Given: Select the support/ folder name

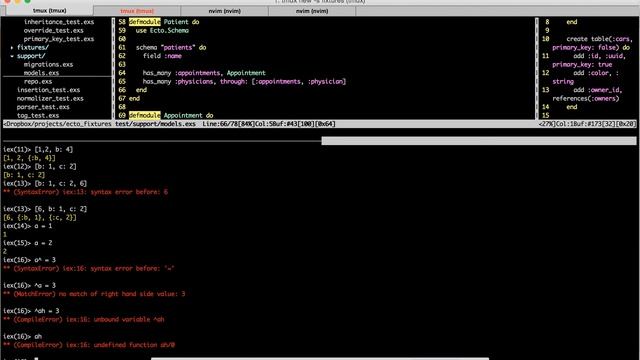Looking at the screenshot, I should point(31,56).
